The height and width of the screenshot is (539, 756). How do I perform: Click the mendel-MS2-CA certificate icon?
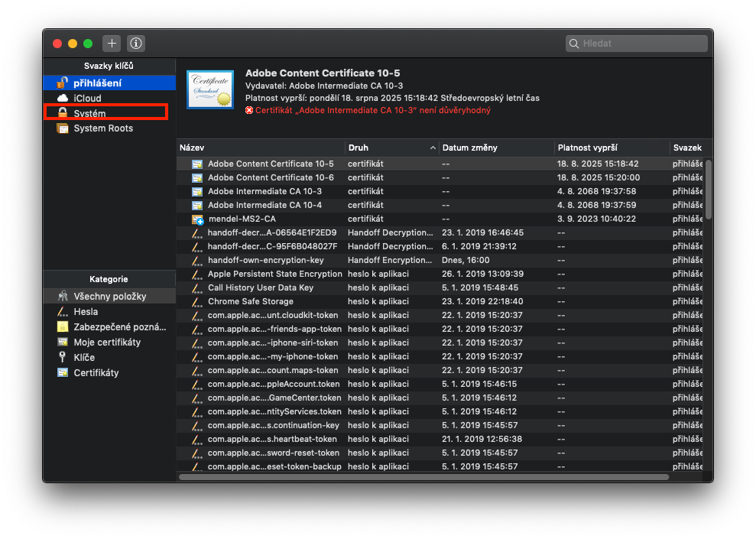(x=198, y=219)
